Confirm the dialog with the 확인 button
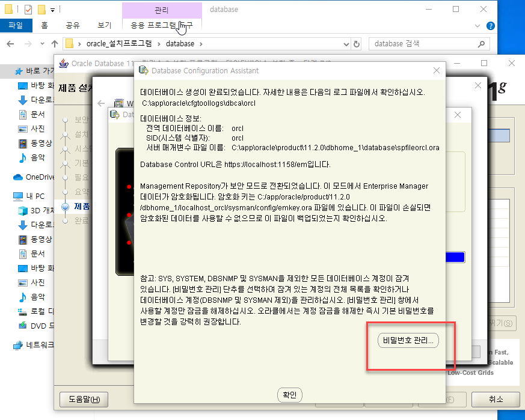525x420 pixels. pos(290,395)
